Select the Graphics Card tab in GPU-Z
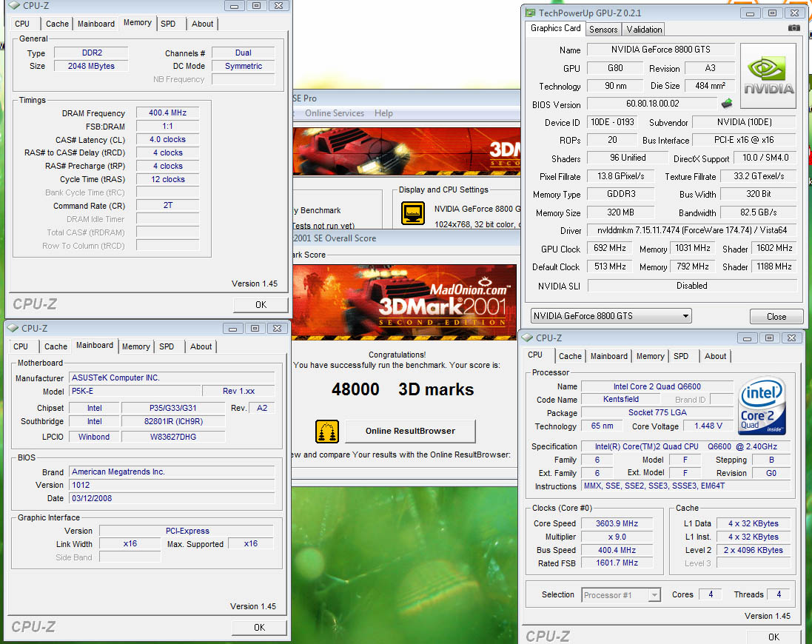 coord(555,28)
